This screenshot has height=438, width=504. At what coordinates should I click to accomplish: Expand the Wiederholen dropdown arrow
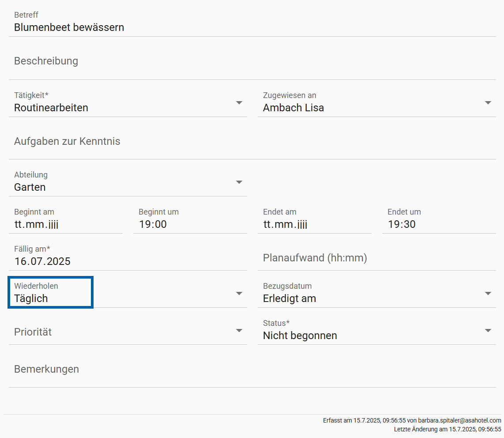click(x=239, y=293)
